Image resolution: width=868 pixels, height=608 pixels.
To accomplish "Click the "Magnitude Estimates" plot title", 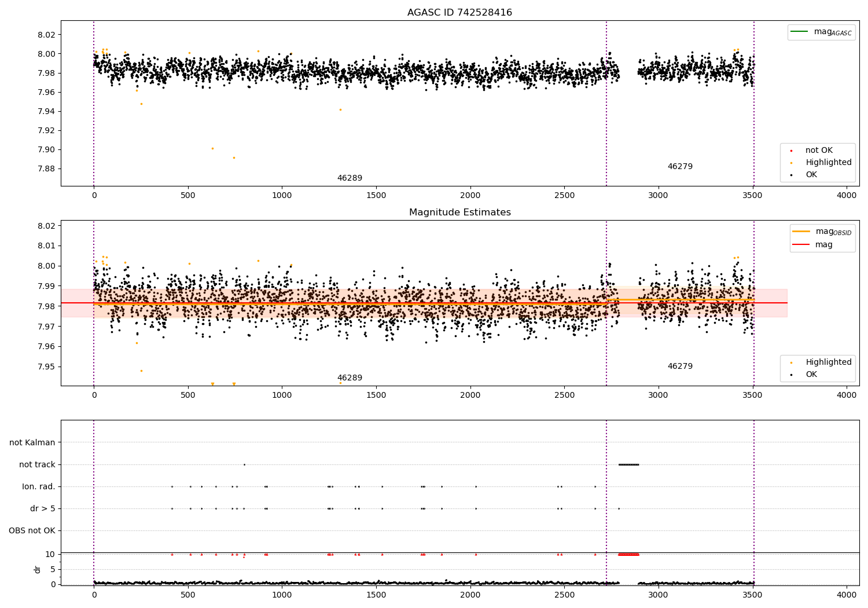I will pyautogui.click(x=459, y=213).
